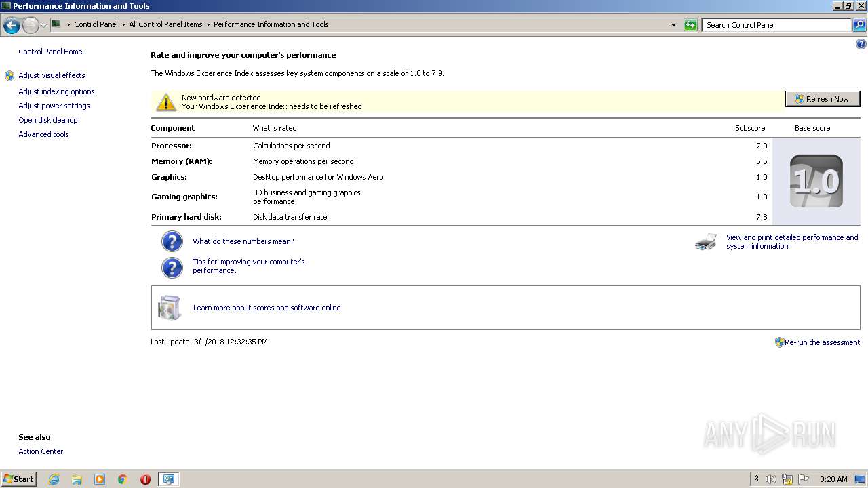Open Tips for improving your computer's performance

click(x=249, y=266)
